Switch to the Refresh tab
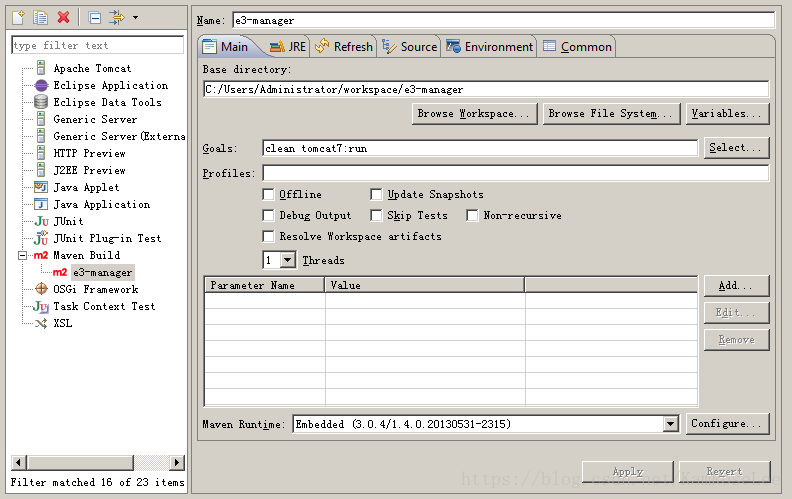 pyautogui.click(x=343, y=46)
